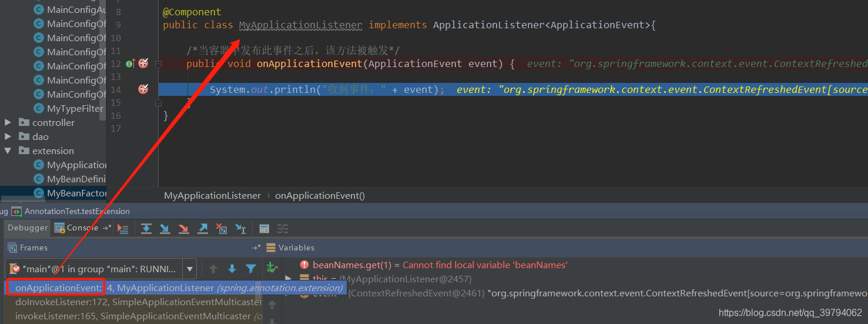Click the implements-interface gutter icon on line 12

point(130,64)
